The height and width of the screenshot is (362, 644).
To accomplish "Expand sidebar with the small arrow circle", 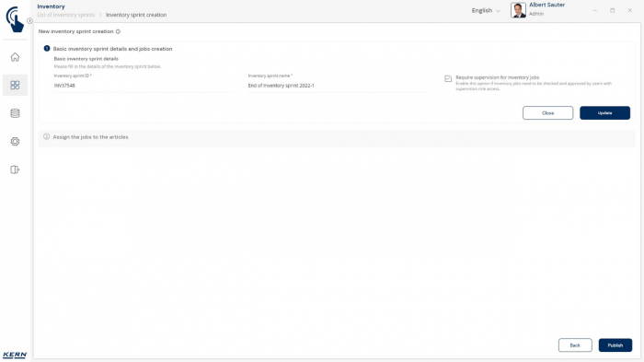I will point(29,20).
